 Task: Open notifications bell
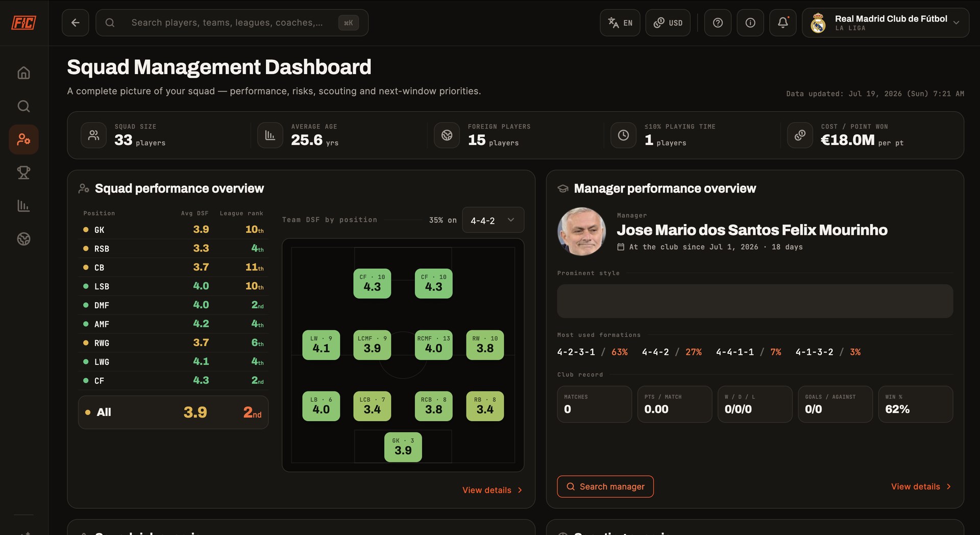(x=783, y=22)
